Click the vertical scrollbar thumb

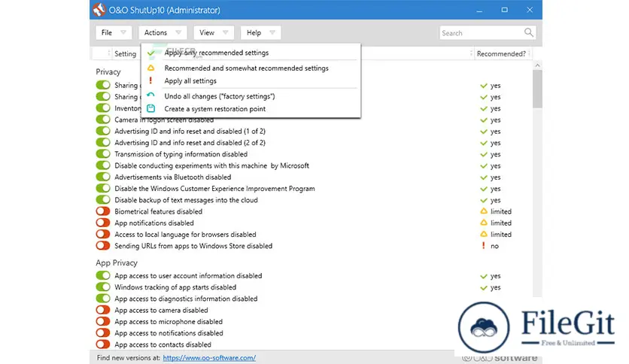coord(537,89)
